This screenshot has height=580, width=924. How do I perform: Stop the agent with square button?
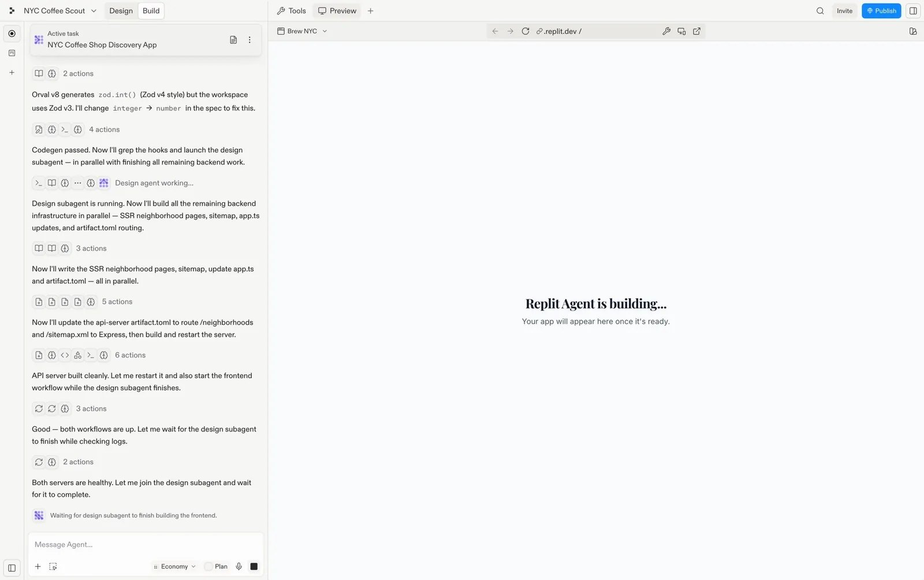click(x=254, y=567)
